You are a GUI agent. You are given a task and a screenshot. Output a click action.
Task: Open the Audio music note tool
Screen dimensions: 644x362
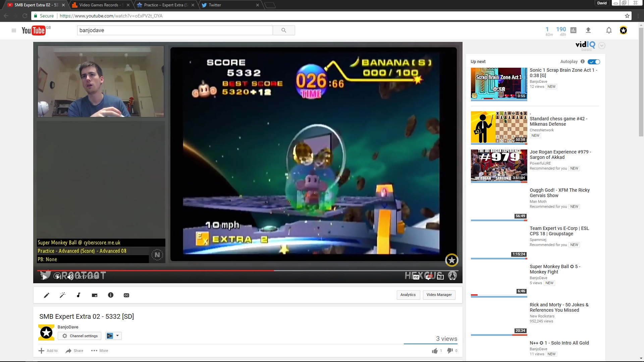[78, 295]
